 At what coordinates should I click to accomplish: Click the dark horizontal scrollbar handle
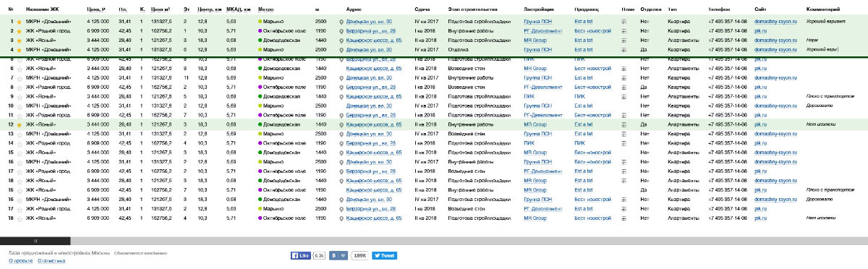click(x=35, y=240)
